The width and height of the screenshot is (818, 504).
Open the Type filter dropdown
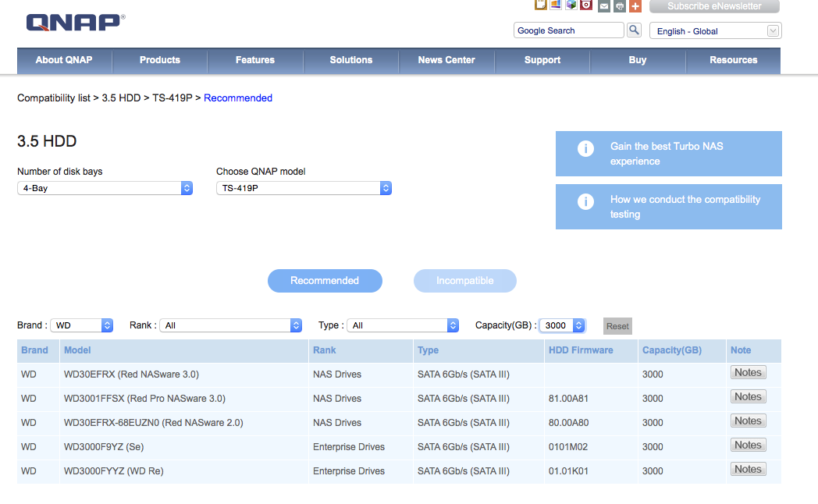click(x=402, y=325)
